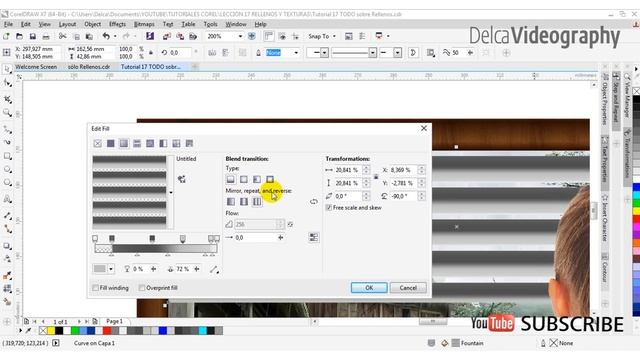Open node color dropdown arrow
This screenshot has width=640, height=360.
[111, 269]
